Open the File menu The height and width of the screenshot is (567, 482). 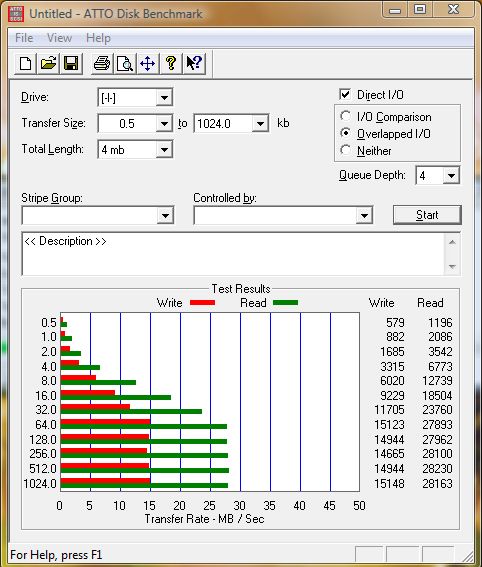click(24, 38)
